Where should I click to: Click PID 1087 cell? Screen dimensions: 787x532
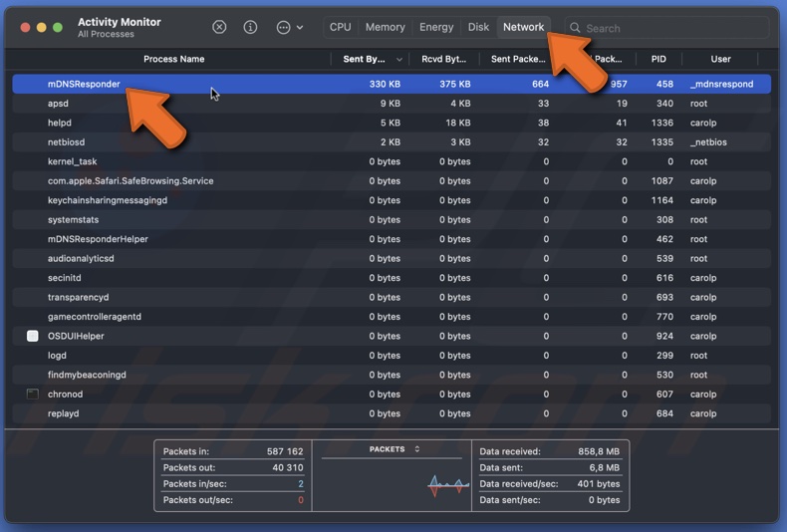662,180
